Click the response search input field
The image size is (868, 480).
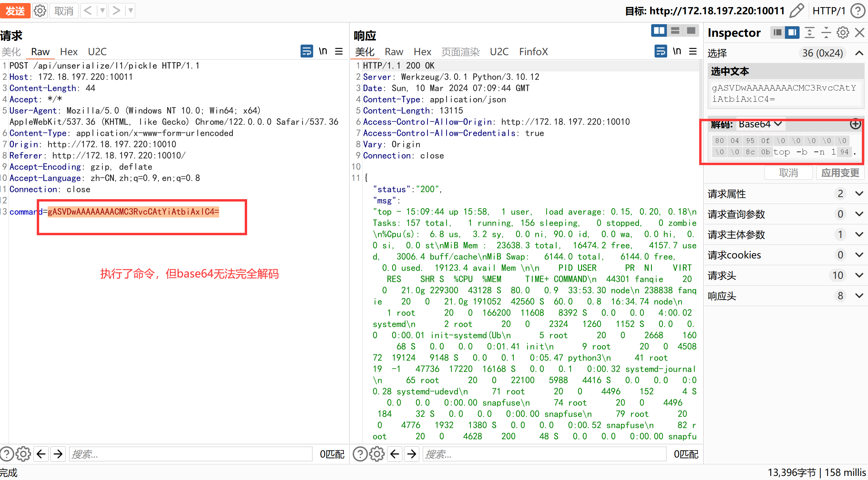(x=544, y=454)
